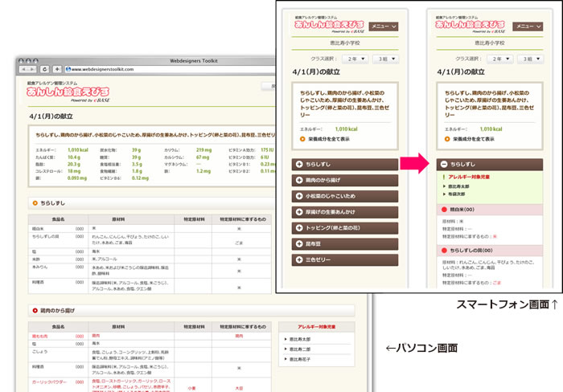Click the 精白米 row in the ちらしずし table
This screenshot has height=392, width=563.
[x=150, y=228]
